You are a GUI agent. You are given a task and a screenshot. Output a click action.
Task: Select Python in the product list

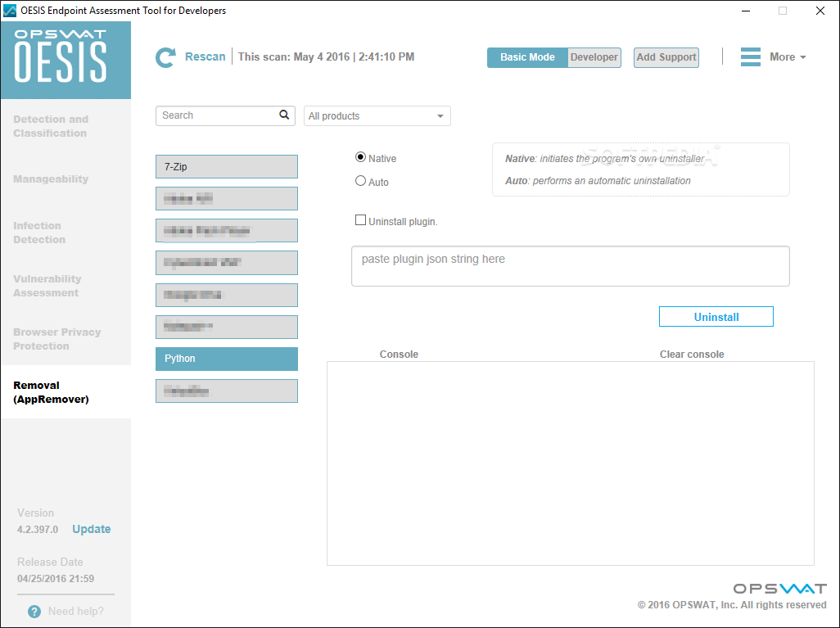(x=227, y=359)
